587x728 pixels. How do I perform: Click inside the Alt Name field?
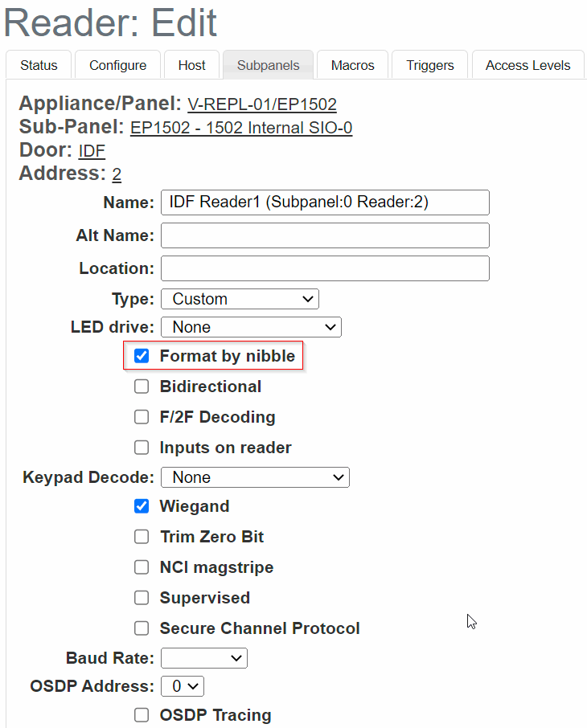(x=324, y=235)
